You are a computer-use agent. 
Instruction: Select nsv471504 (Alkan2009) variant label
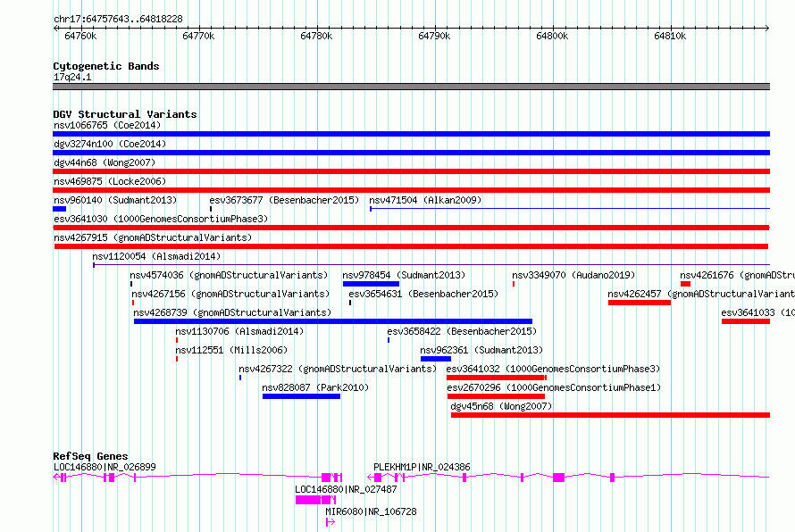425,200
